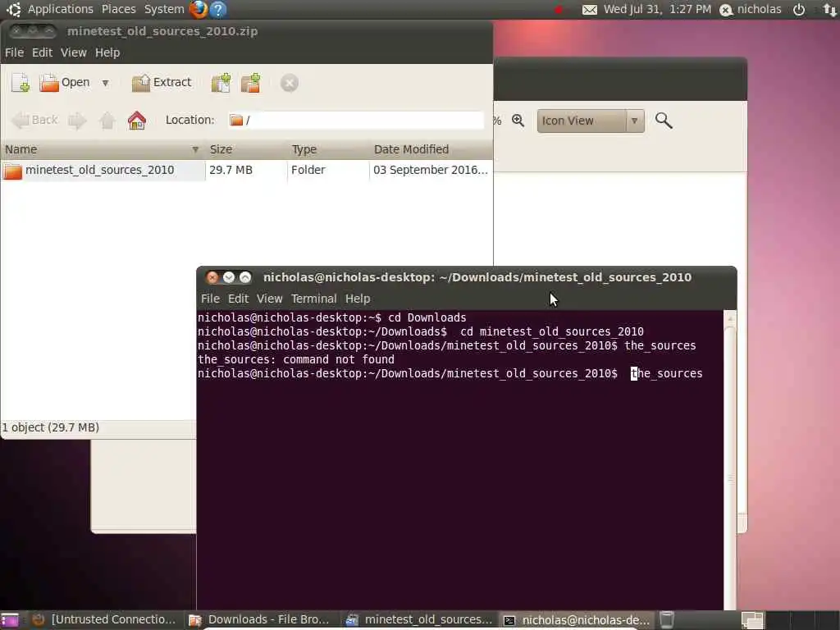Image resolution: width=840 pixels, height=630 pixels.
Task: Go Back in archive manager
Action: coord(34,120)
